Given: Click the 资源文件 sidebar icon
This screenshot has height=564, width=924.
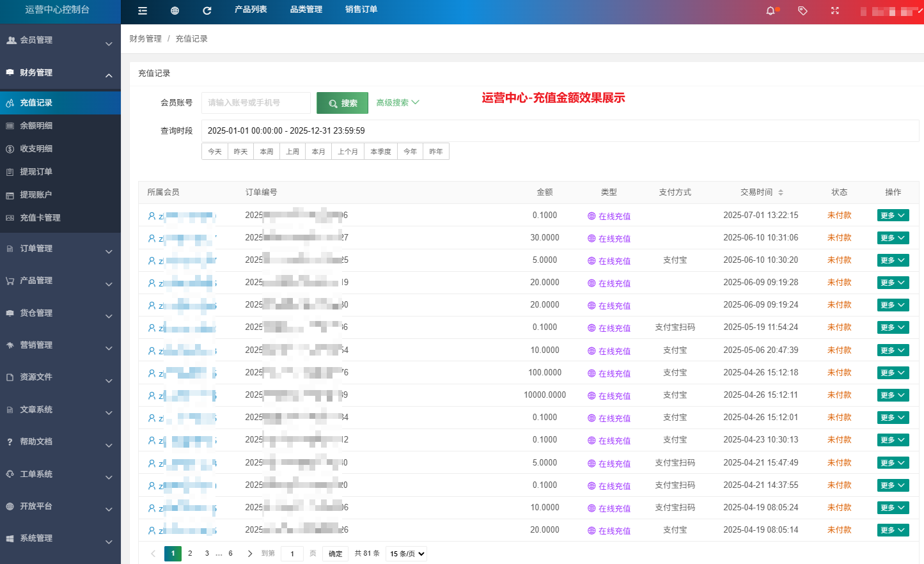Looking at the screenshot, I should click(x=10, y=377).
